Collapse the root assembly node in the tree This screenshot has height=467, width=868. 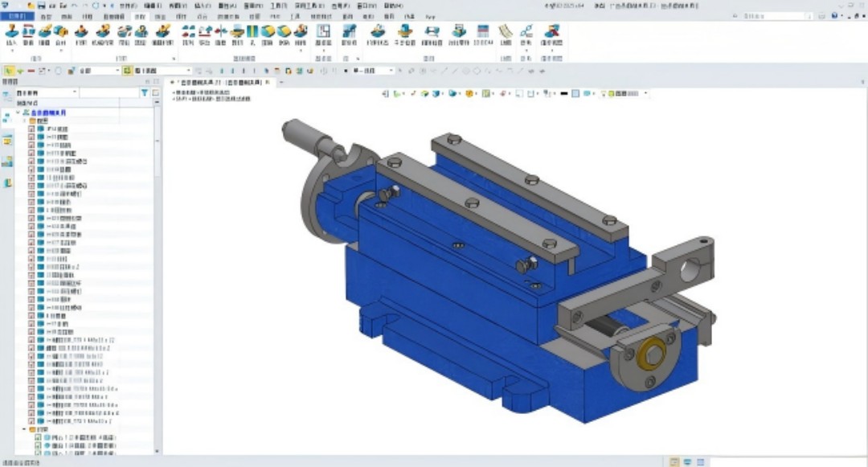coord(18,113)
